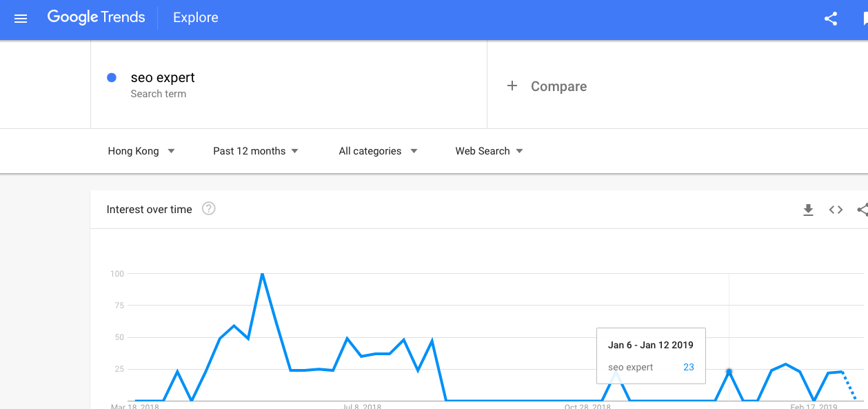868x409 pixels.
Task: Click the Interest over time title
Action: [150, 210]
